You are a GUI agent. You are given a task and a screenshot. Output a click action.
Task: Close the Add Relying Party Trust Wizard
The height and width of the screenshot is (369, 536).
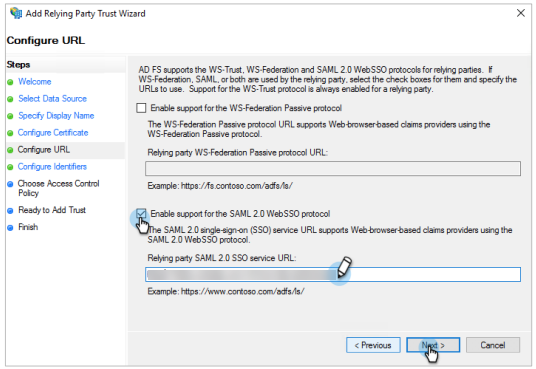pos(520,13)
